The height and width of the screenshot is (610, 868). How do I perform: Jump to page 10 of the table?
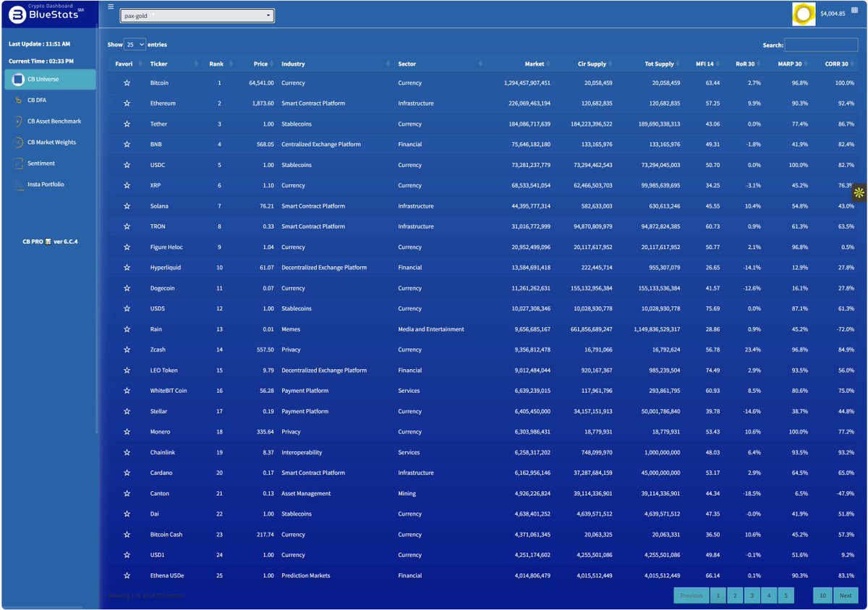822,596
